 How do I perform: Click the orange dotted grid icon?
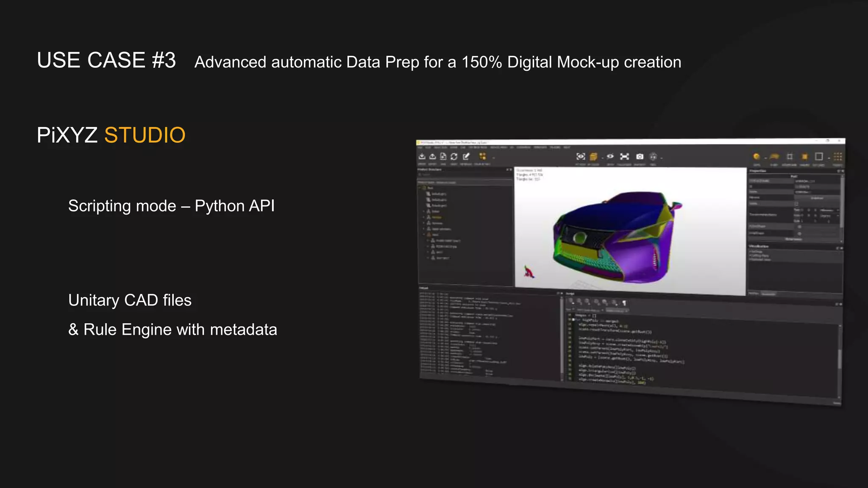pyautogui.click(x=838, y=157)
